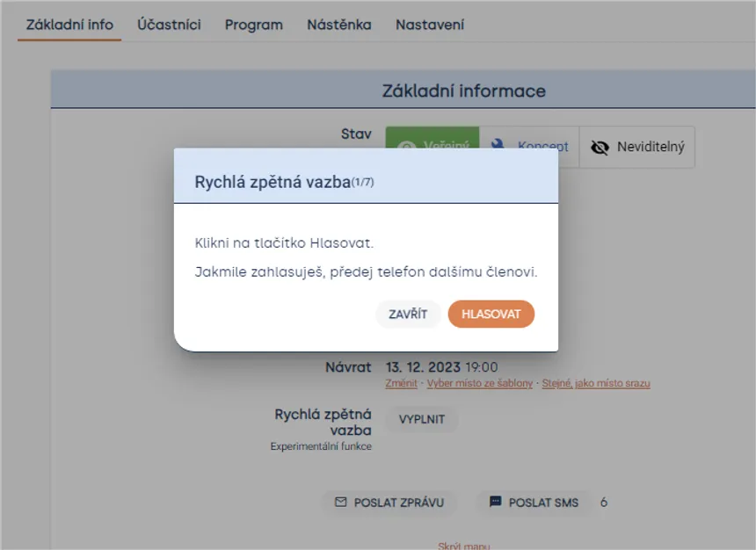
Task: Click the orange Hlasovat button
Action: pos(491,315)
